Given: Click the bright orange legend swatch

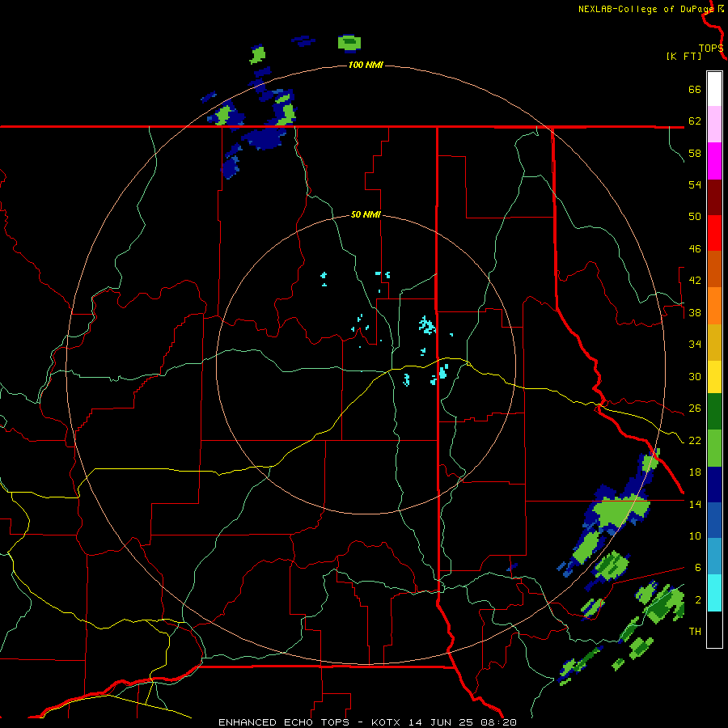Looking at the screenshot, I should 714,306.
